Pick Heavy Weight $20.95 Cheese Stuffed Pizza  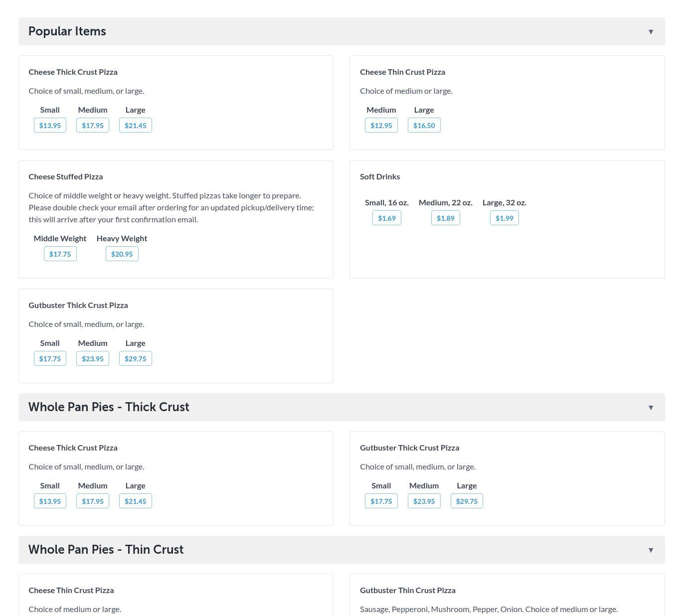[122, 254]
